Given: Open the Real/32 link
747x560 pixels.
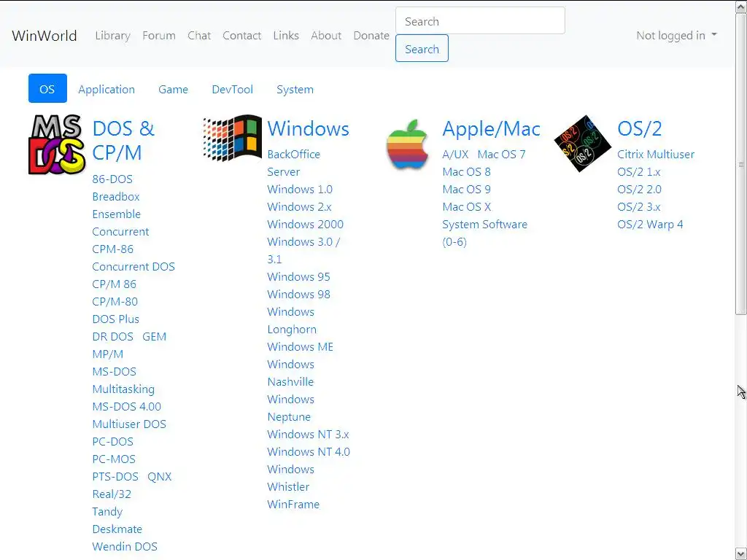Looking at the screenshot, I should [x=112, y=494].
